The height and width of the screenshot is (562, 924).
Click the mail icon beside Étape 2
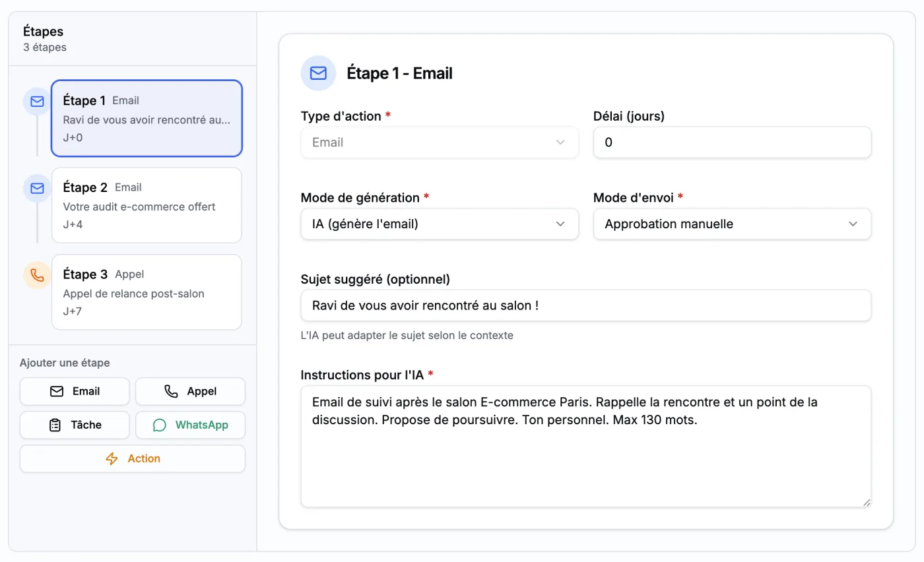point(37,189)
